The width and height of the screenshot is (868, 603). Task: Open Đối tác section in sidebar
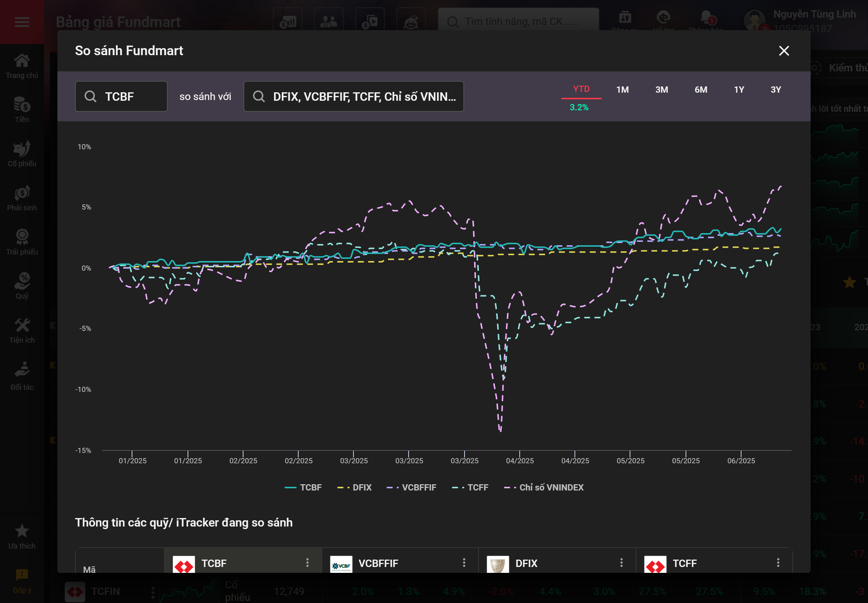click(22, 376)
